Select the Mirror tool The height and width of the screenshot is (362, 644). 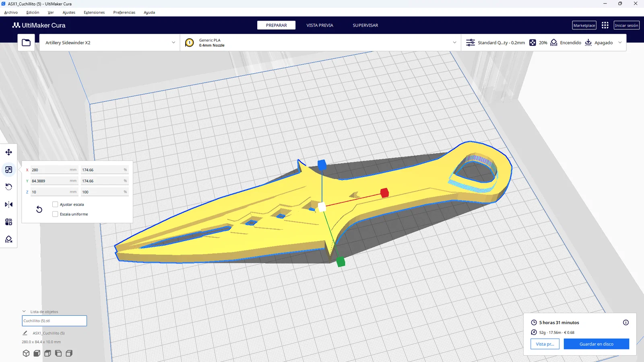click(x=8, y=204)
